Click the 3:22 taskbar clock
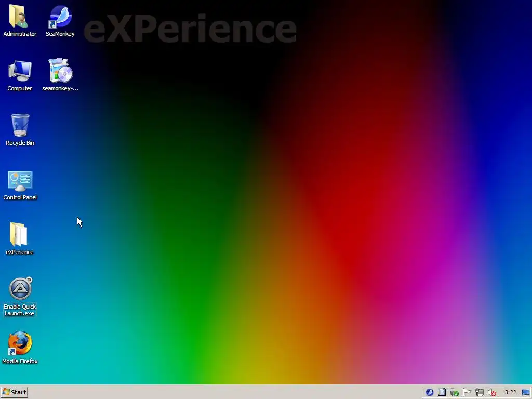The height and width of the screenshot is (399, 532). pyautogui.click(x=510, y=393)
